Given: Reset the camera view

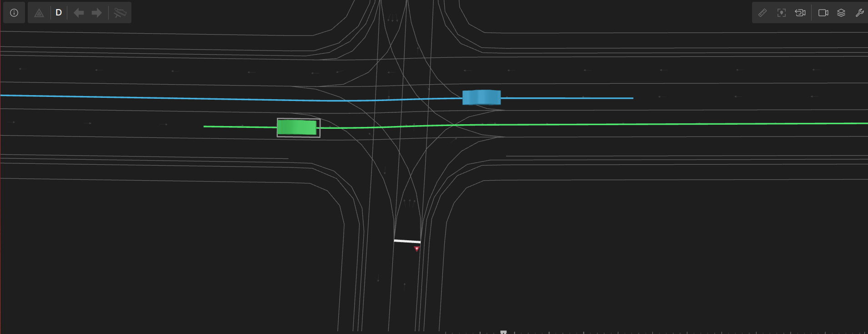Looking at the screenshot, I should tap(800, 13).
